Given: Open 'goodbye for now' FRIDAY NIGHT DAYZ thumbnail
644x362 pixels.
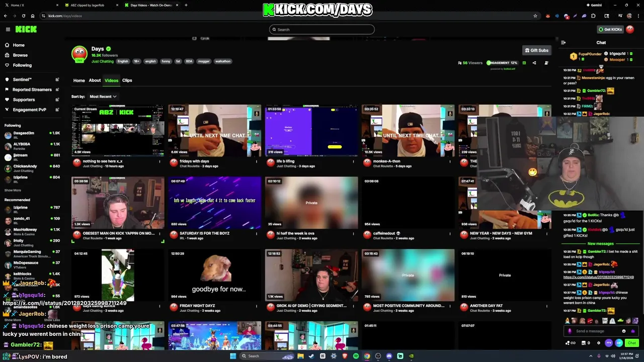Looking at the screenshot, I should tap(214, 275).
